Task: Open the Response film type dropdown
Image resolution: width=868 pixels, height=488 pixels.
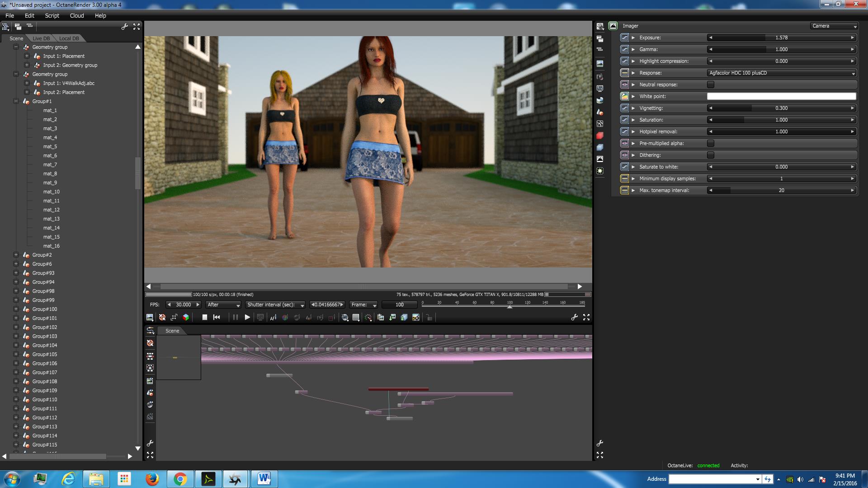Action: coord(782,73)
